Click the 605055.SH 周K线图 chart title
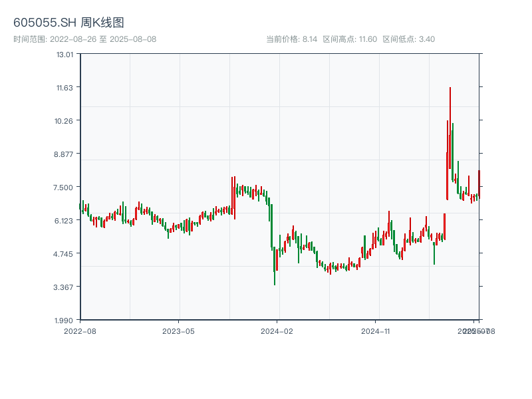The image size is (532, 399). click(68, 23)
